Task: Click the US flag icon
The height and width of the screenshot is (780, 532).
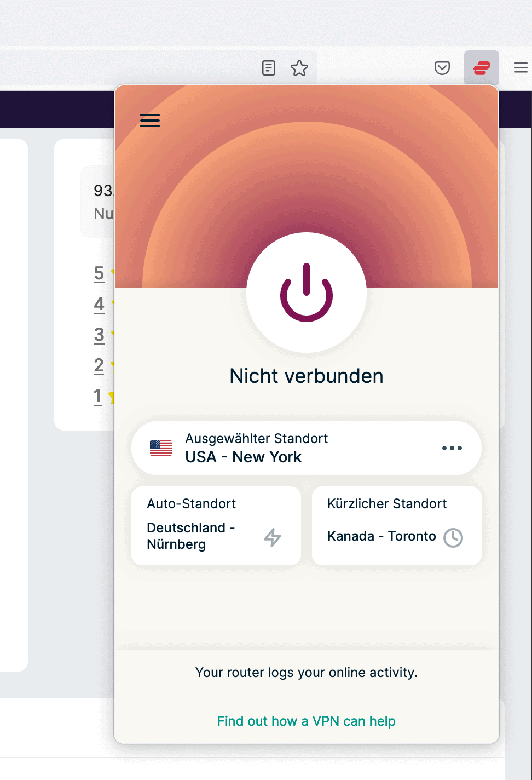Action: [x=161, y=448]
